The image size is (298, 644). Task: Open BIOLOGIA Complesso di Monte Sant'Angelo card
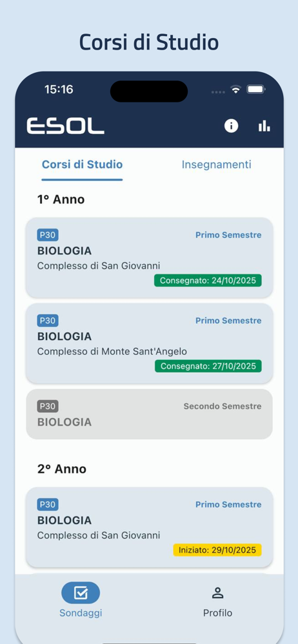(x=150, y=343)
